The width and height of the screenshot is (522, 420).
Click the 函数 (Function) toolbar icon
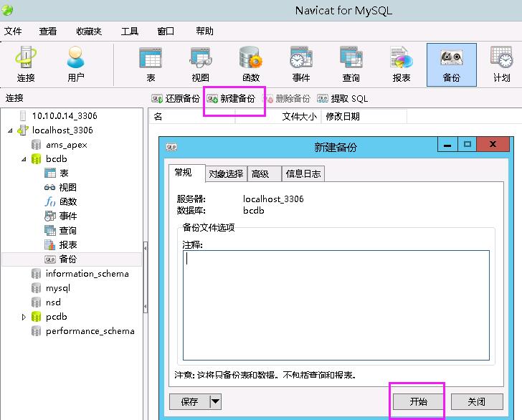coord(250,64)
